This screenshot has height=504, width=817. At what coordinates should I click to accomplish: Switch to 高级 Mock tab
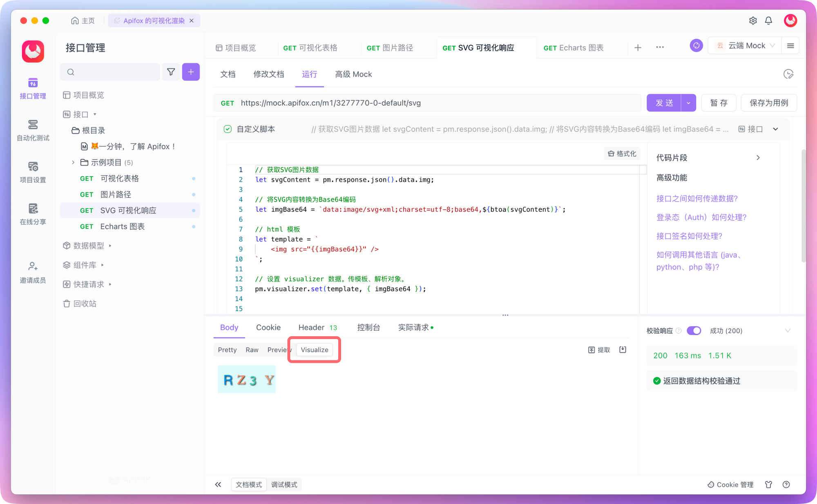pos(353,74)
